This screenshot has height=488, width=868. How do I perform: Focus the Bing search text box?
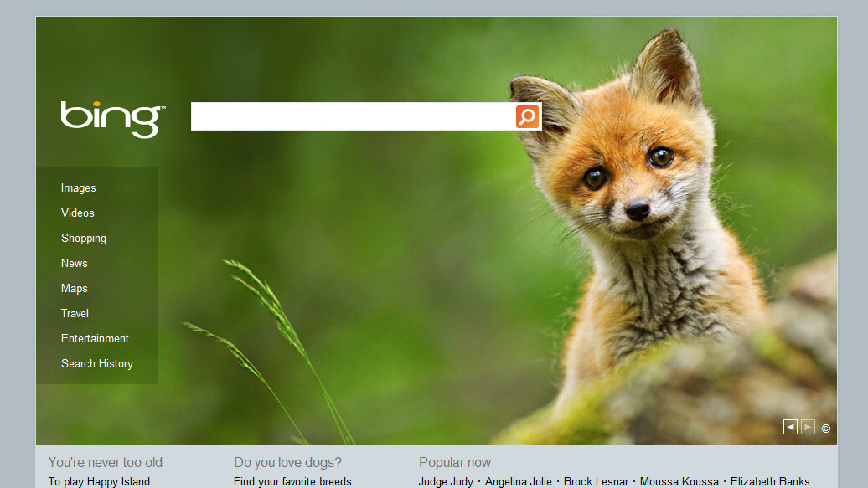(x=352, y=116)
